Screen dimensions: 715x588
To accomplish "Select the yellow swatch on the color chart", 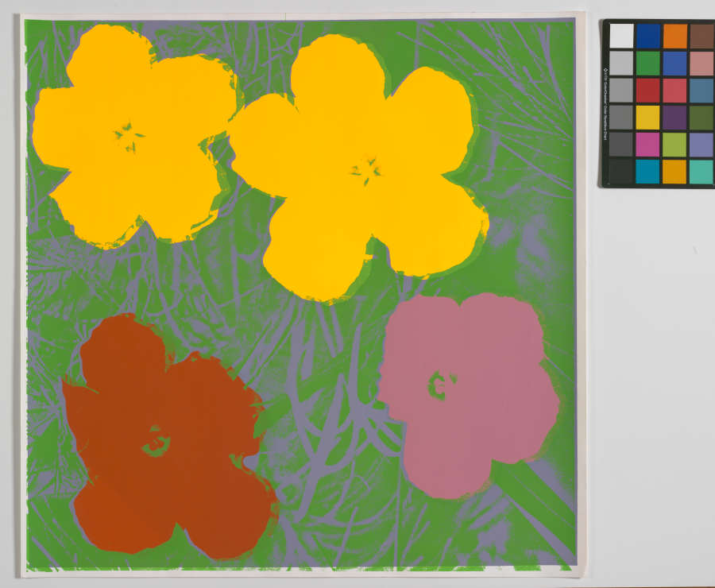I will click(x=647, y=118).
